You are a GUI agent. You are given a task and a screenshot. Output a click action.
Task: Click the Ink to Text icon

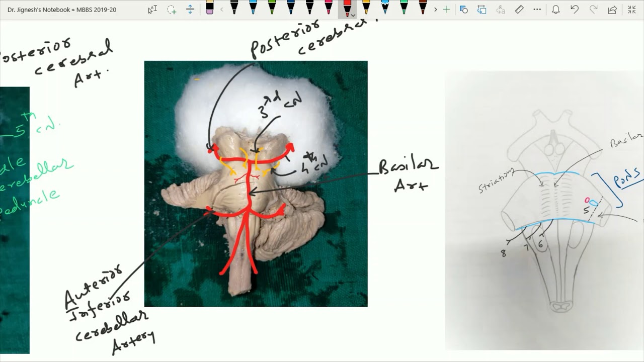[500, 10]
